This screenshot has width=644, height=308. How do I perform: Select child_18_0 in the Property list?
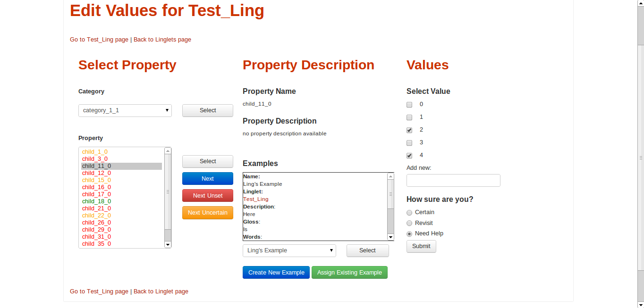[96, 201]
